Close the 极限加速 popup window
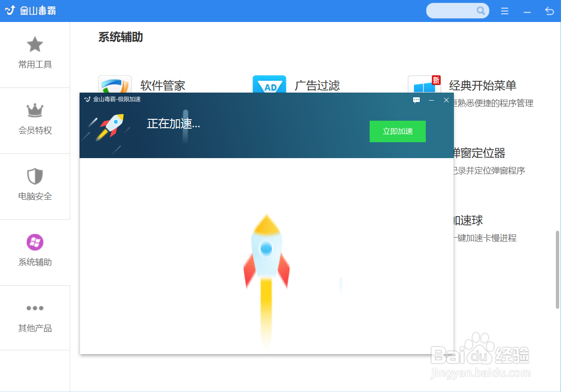Screen dimensions: 561x392 point(446,100)
